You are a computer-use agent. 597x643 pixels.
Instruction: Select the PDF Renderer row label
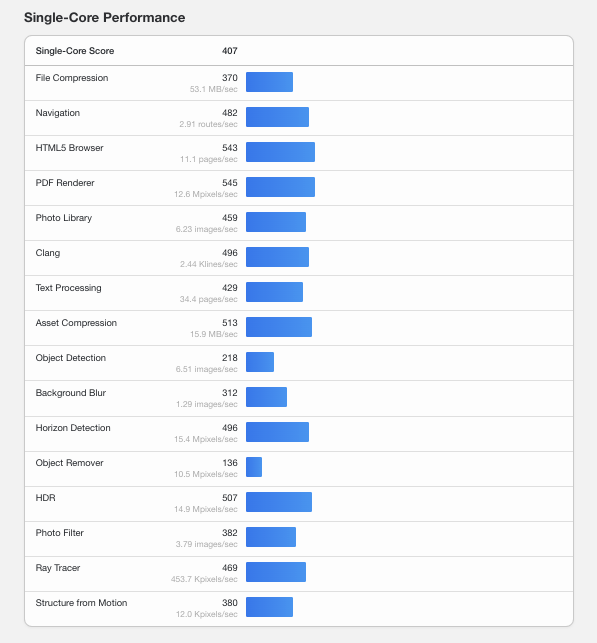[65, 183]
